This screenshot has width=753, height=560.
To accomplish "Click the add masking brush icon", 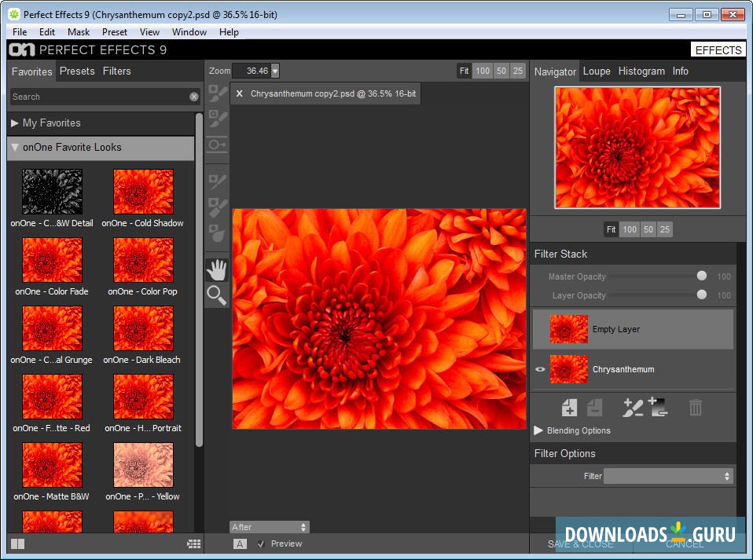I will [x=632, y=408].
